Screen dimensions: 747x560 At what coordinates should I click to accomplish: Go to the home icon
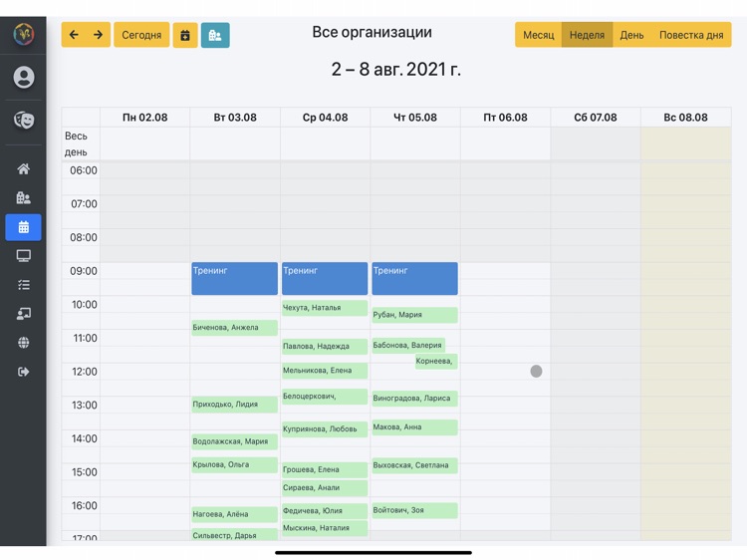click(x=23, y=168)
